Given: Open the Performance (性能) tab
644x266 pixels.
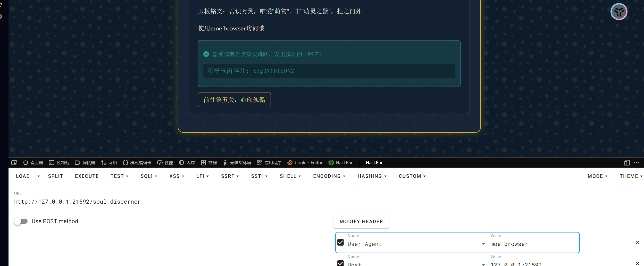Looking at the screenshot, I should pos(165,163).
